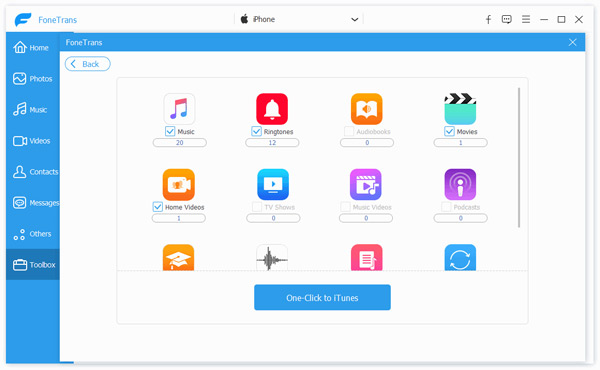Viewport: 600px width, 370px height.
Task: Click the Music count field showing 20
Action: click(179, 143)
